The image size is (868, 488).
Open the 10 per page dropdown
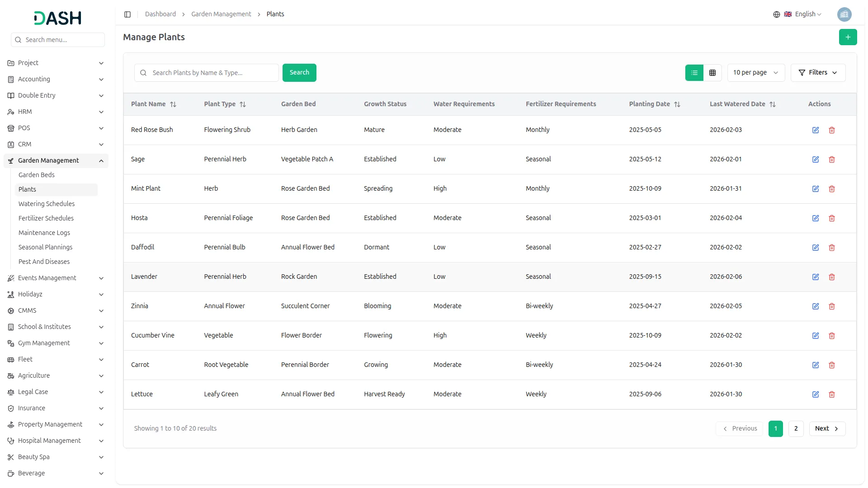755,73
